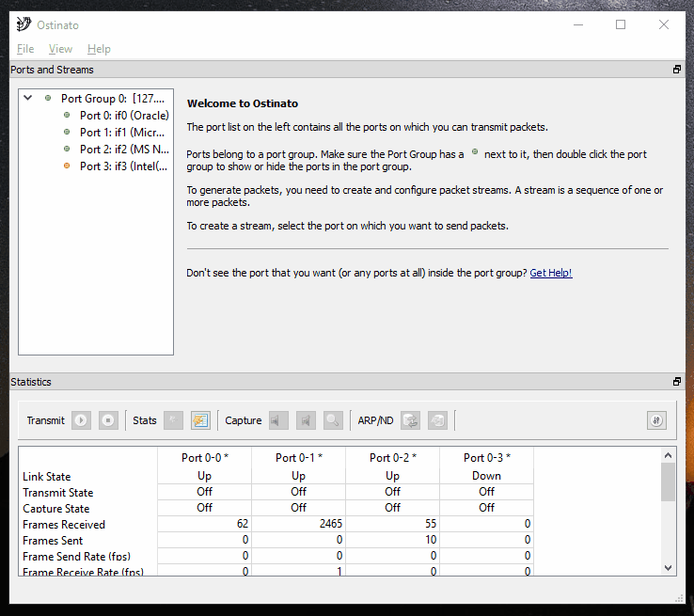Click green status dot beside Port 2
The height and width of the screenshot is (616, 694).
coord(67,149)
